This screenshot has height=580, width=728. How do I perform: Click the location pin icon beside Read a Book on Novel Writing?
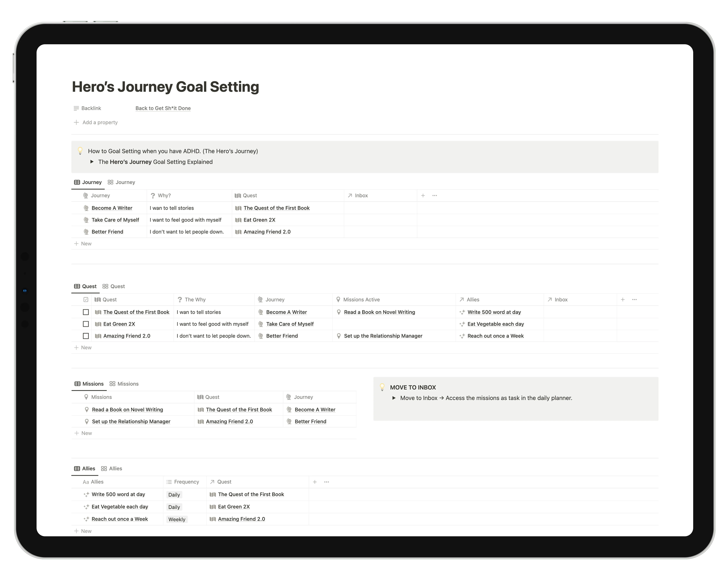338,312
